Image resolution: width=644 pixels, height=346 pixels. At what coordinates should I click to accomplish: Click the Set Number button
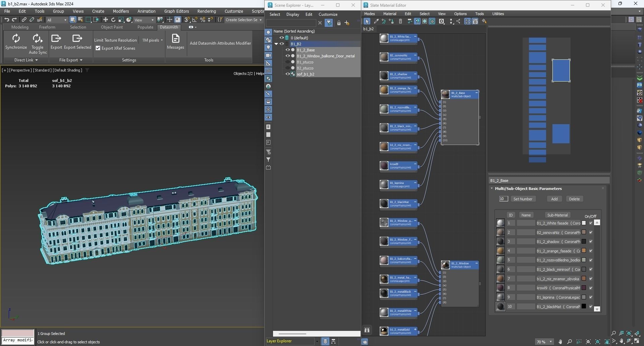(523, 199)
